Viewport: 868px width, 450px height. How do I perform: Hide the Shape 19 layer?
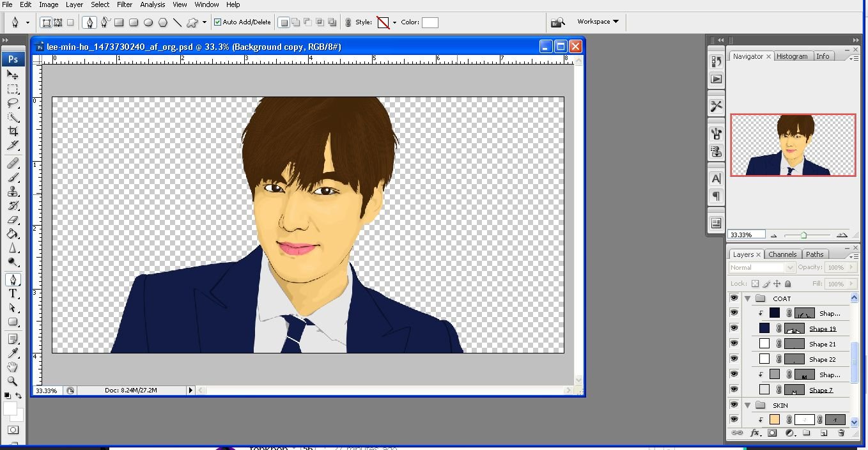coord(734,329)
